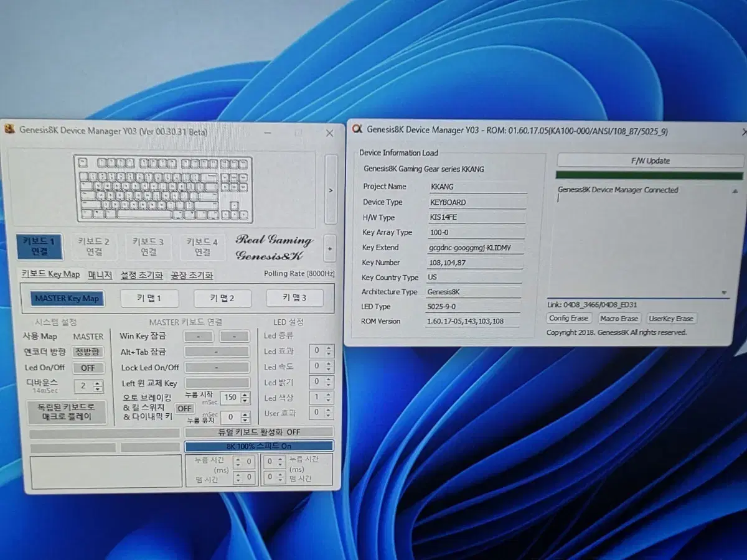Toggle the 오토 브레이킹 OFF switch
This screenshot has width=747, height=560.
point(184,408)
